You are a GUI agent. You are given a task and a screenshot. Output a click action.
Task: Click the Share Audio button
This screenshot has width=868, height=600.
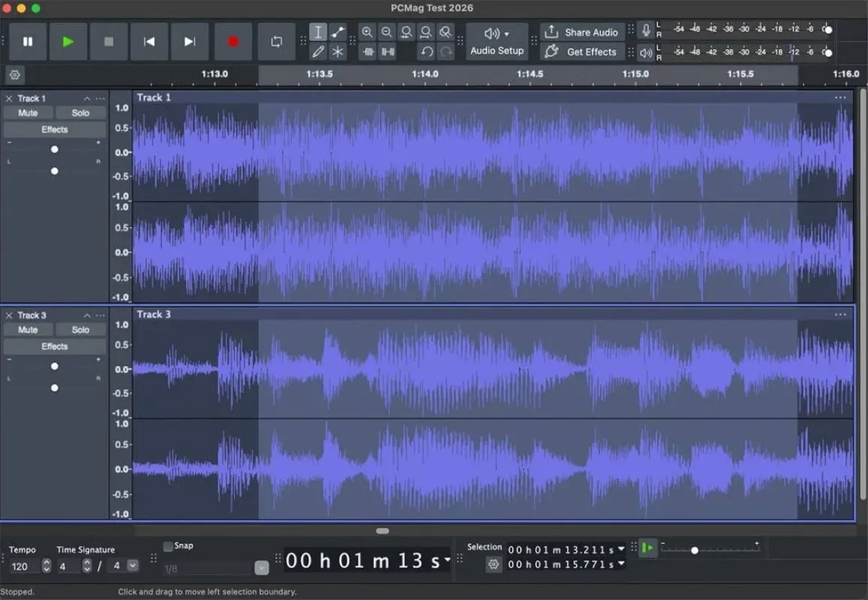(x=582, y=32)
